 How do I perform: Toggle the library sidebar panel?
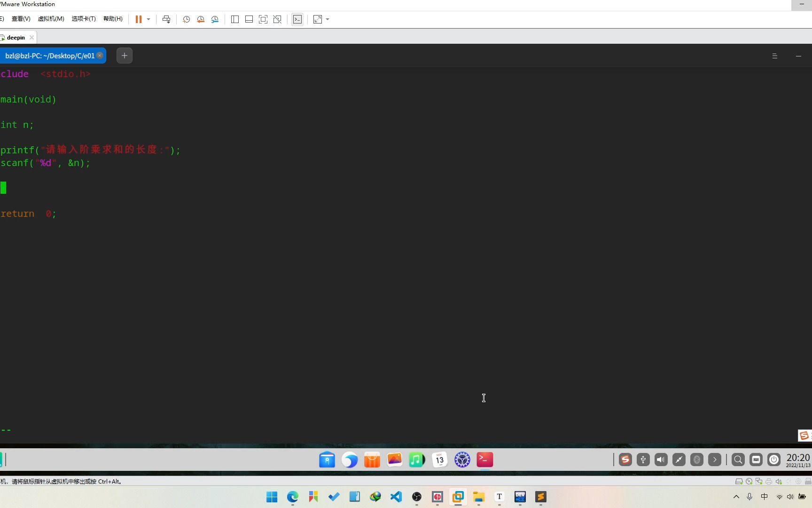235,19
